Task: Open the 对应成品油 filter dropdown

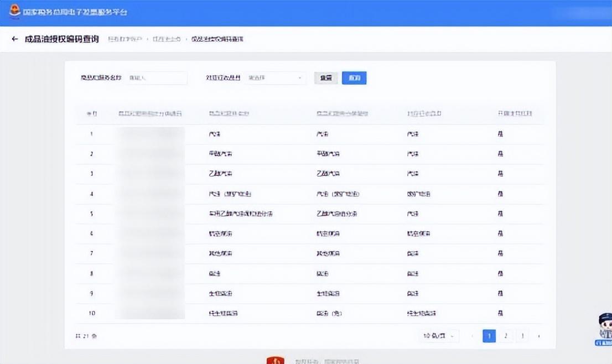Action: (x=276, y=78)
